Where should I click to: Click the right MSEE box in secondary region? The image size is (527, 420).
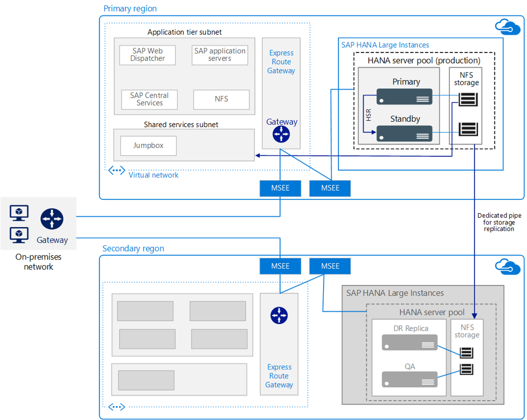tap(330, 266)
